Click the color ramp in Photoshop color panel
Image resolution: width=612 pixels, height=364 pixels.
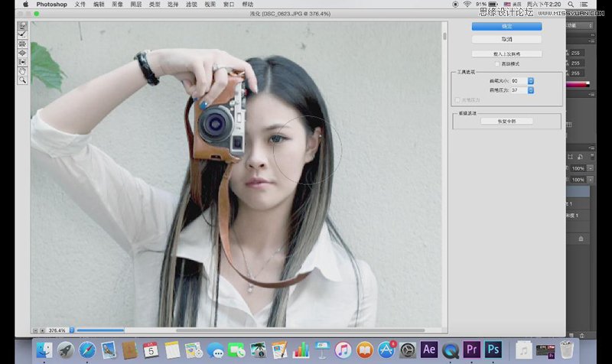tap(578, 84)
